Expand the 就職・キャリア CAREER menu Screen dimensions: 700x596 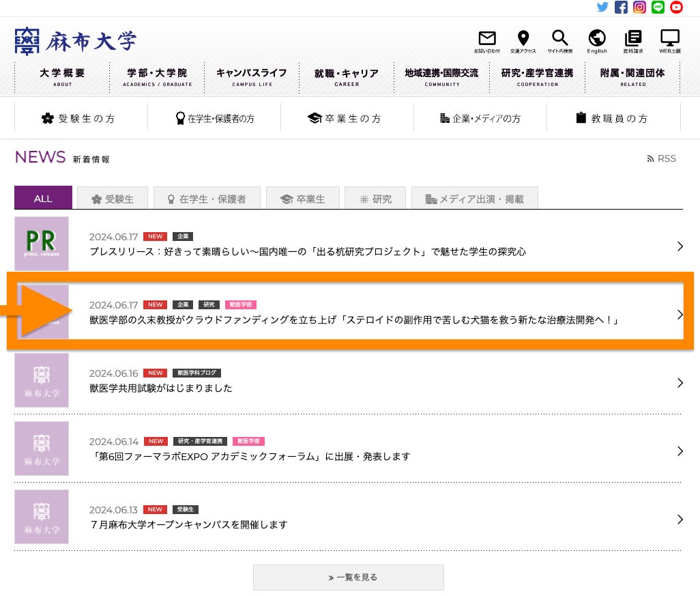[x=347, y=77]
